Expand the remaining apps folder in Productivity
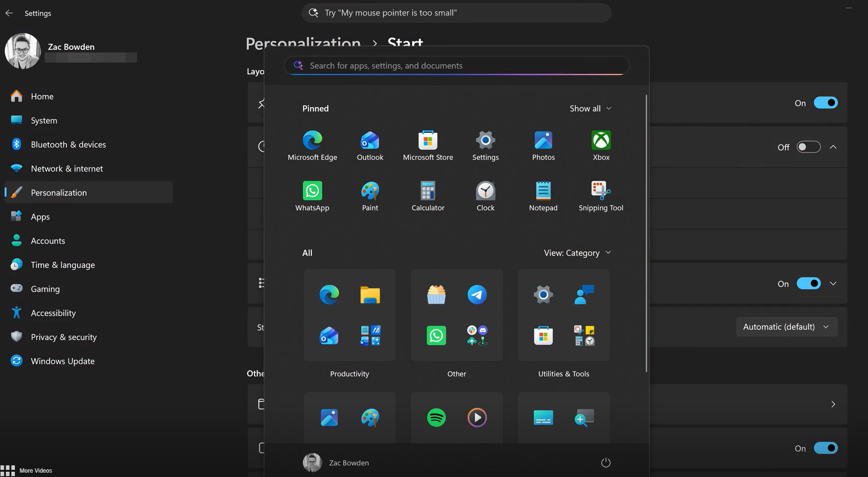Viewport: 868px width, 477px height. point(370,335)
